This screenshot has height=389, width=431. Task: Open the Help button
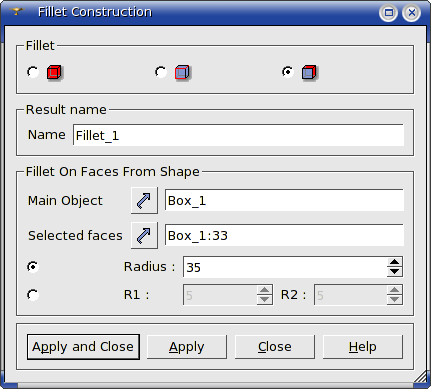point(363,347)
